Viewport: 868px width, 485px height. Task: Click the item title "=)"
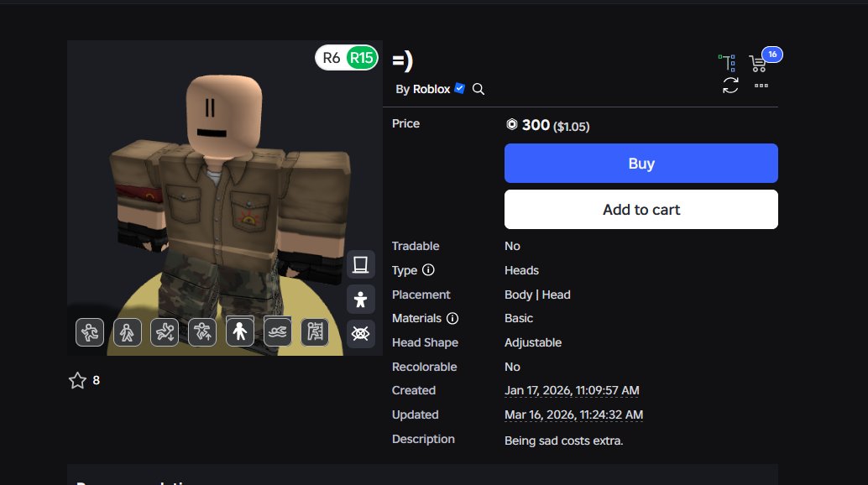point(402,60)
